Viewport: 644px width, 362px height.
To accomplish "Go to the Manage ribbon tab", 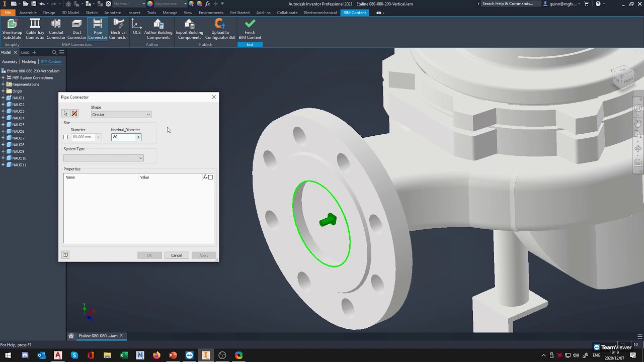I will coord(170,13).
